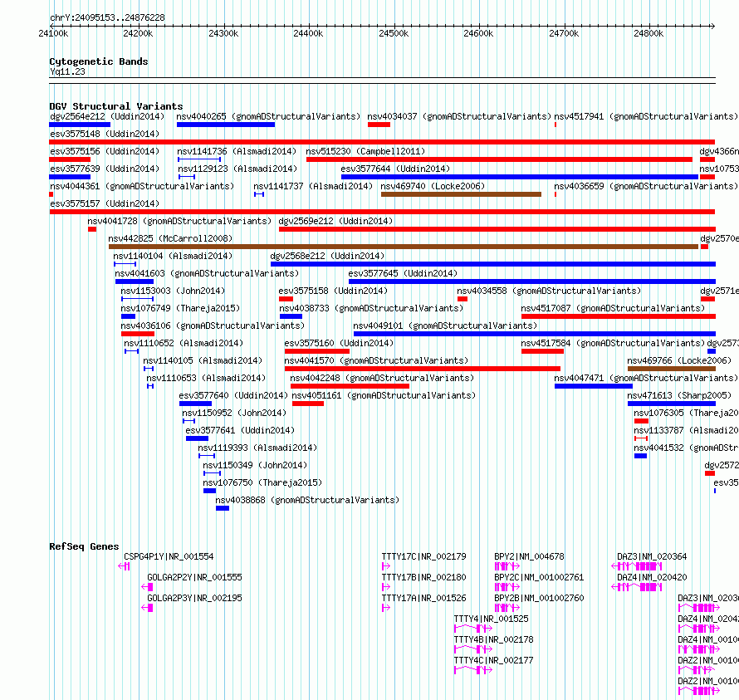Select nsv1141737 (Alsmadi2014) label
739x700 pixels.
(313, 186)
